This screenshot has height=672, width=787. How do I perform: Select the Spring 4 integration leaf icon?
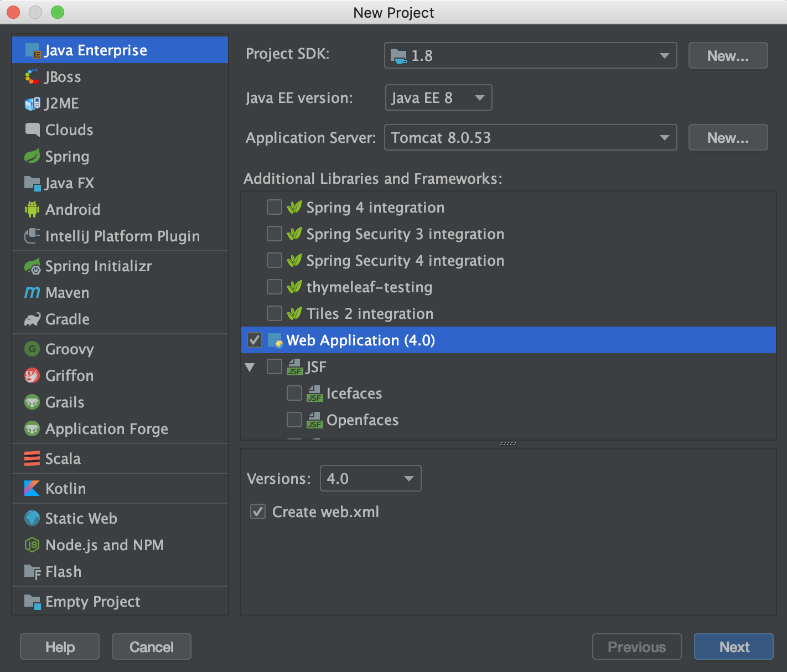(294, 207)
